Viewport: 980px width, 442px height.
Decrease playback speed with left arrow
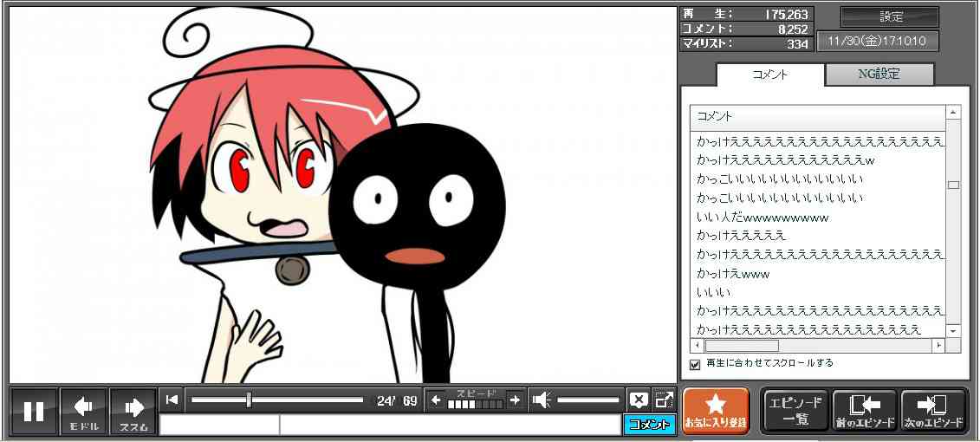click(x=436, y=400)
